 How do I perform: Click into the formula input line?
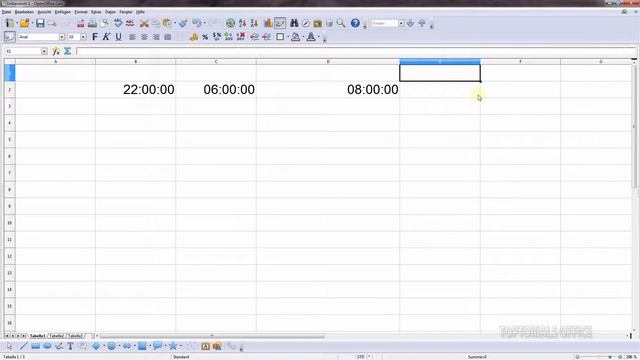356,51
